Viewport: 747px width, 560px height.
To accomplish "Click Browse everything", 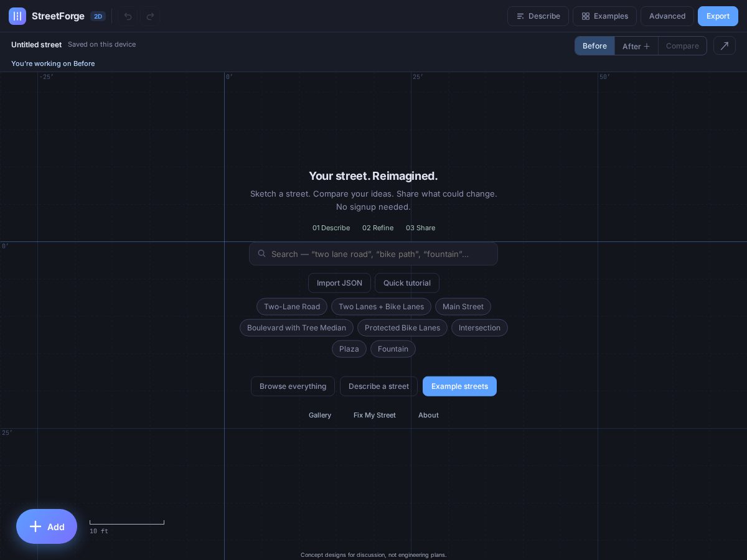I will point(293,386).
